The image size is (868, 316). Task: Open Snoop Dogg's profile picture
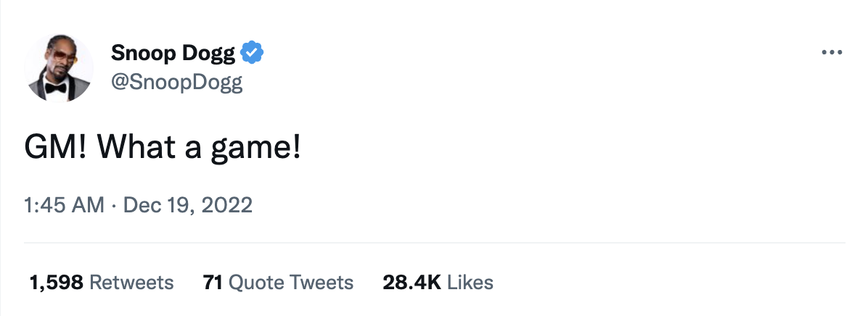pos(59,68)
